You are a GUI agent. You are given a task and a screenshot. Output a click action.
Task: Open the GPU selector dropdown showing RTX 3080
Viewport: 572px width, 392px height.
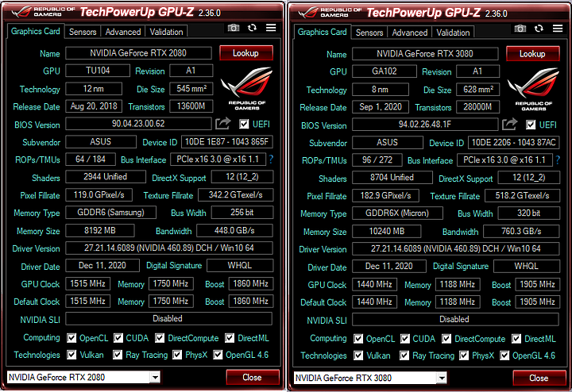click(370, 378)
